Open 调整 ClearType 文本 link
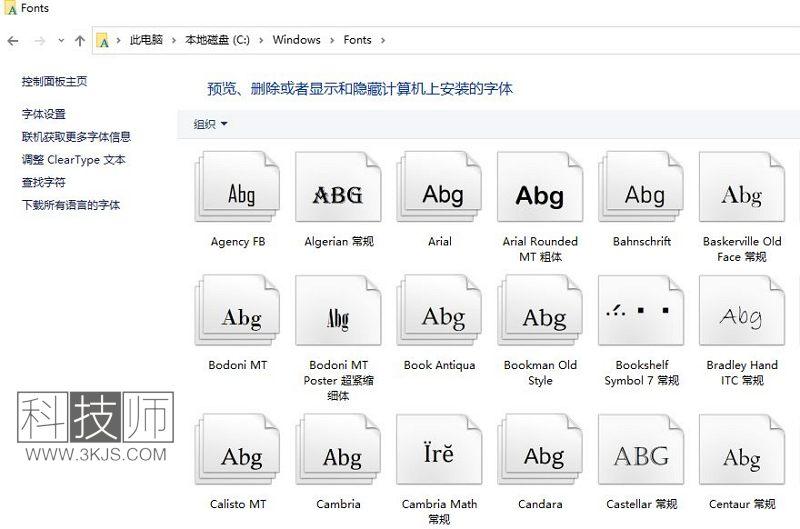This screenshot has width=800, height=529. click(74, 160)
